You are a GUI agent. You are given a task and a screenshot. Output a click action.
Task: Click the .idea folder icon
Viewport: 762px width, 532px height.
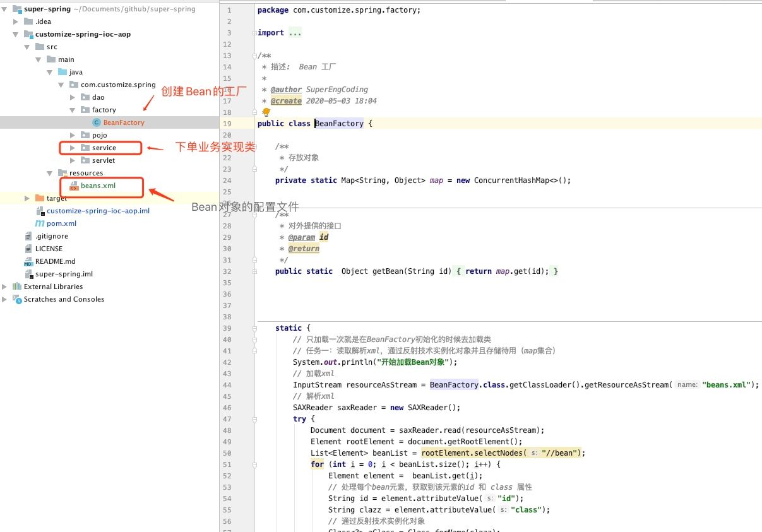click(x=28, y=21)
